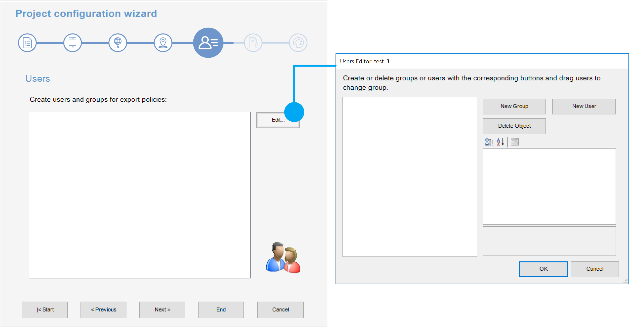Switch property grid to Categorized view
644x327 pixels.
489,142
